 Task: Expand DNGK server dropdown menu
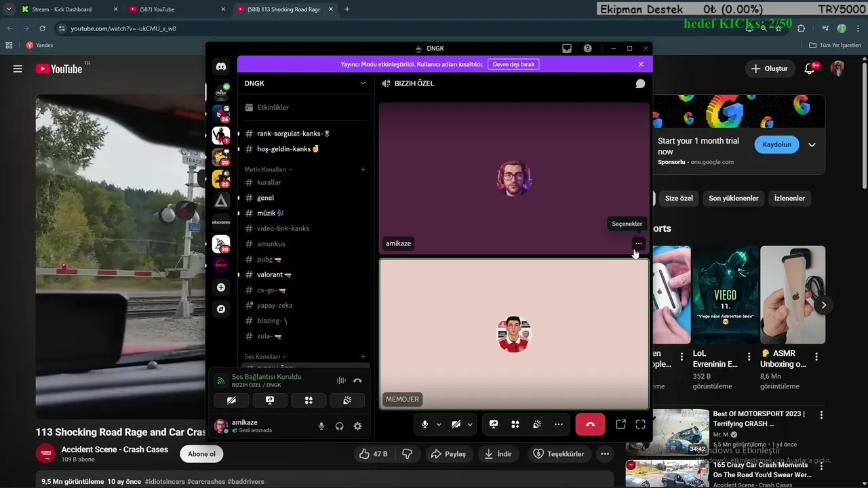pyautogui.click(x=363, y=83)
